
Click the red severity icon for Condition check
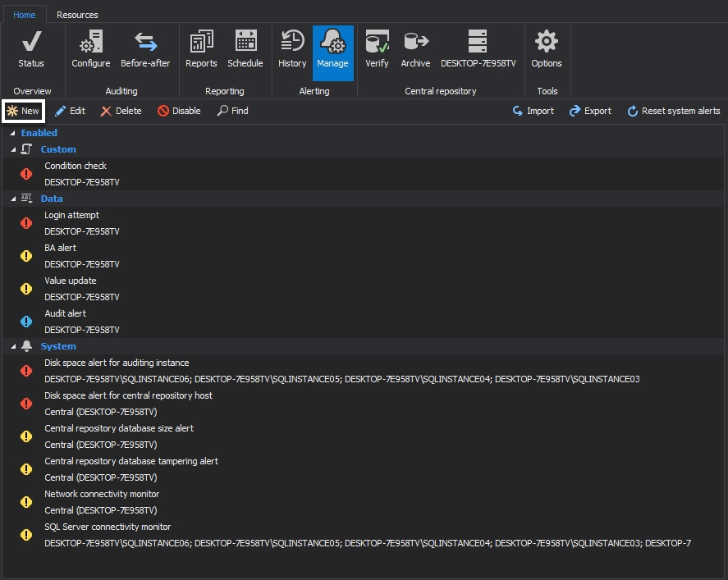pos(26,174)
